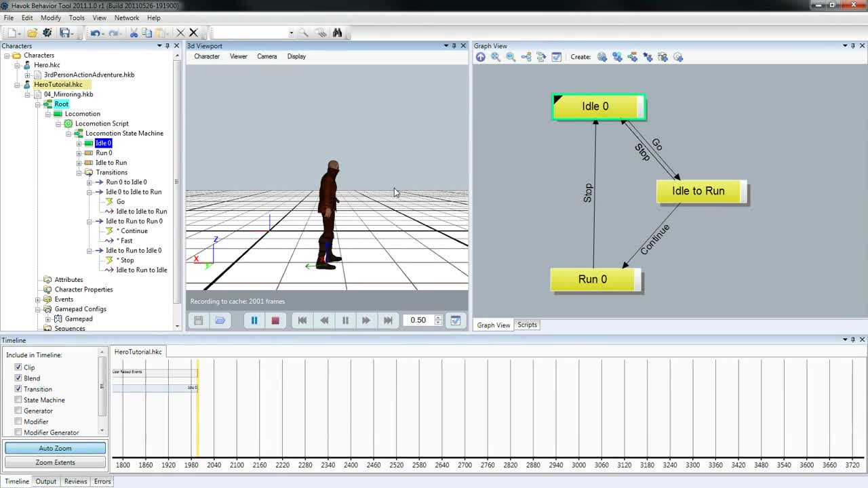Zoom in on the graph
868x488 pixels.
(496, 57)
